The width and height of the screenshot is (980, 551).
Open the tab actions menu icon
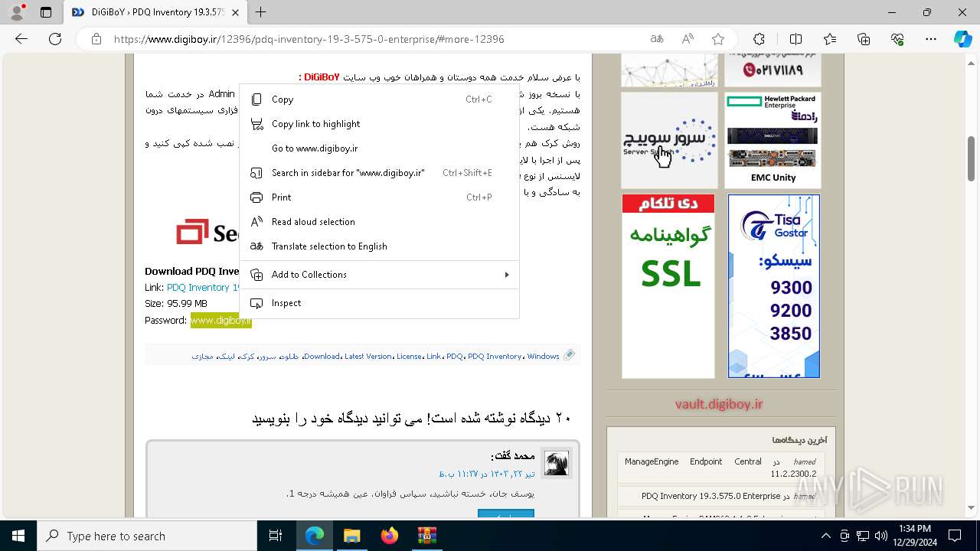click(46, 12)
